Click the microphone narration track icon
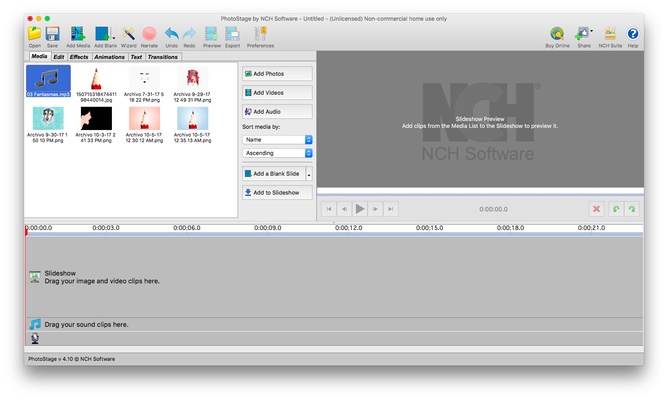 coord(35,339)
